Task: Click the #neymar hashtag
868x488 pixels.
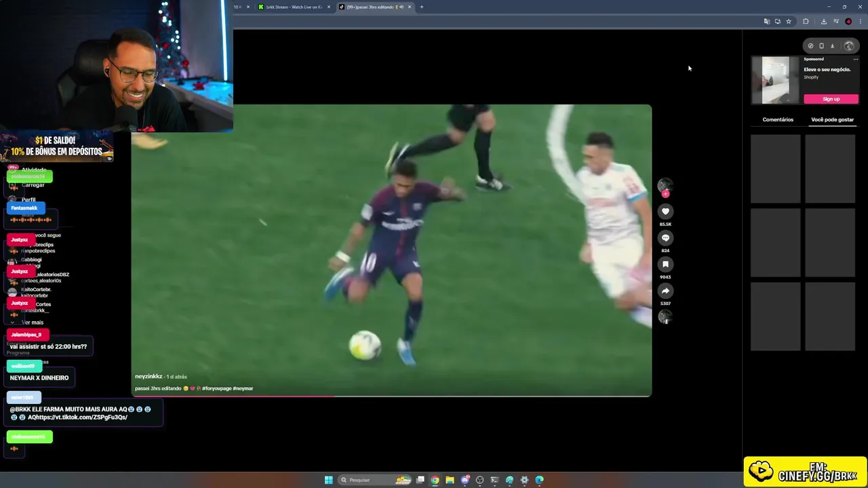Action: click(x=243, y=388)
